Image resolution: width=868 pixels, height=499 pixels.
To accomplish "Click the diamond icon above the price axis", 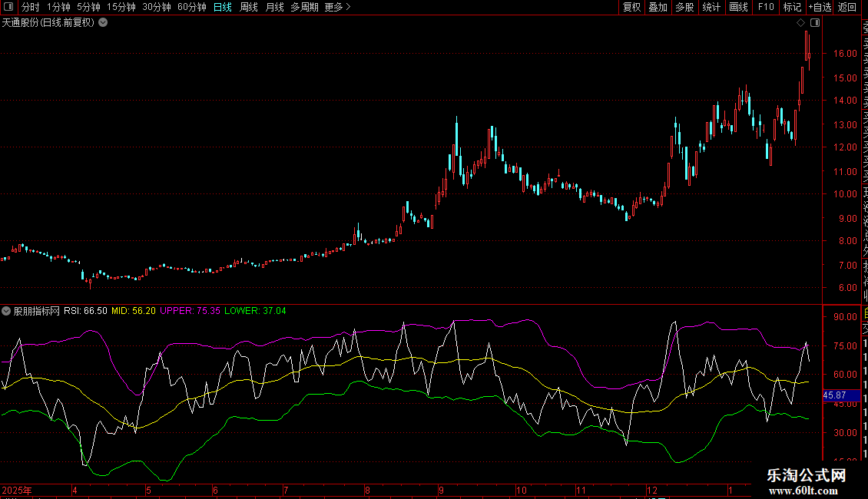I will pyautogui.click(x=800, y=23).
